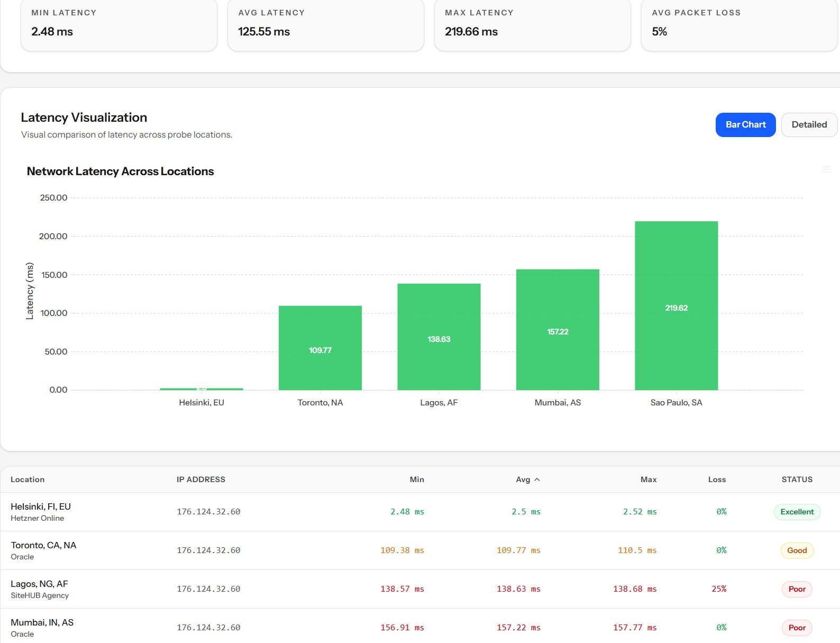Click the Sao Paulo, SA axis label

click(x=677, y=403)
